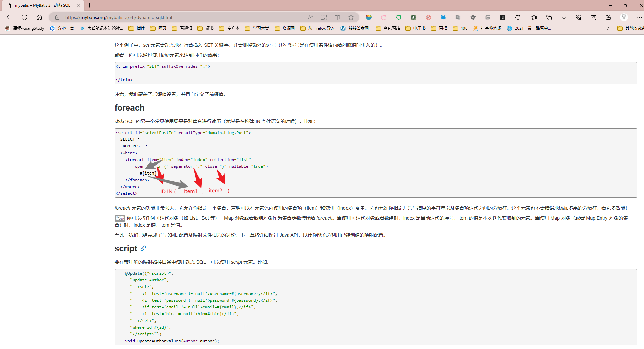
Task: Expand the 直播 bookmarks folder
Action: click(439, 28)
